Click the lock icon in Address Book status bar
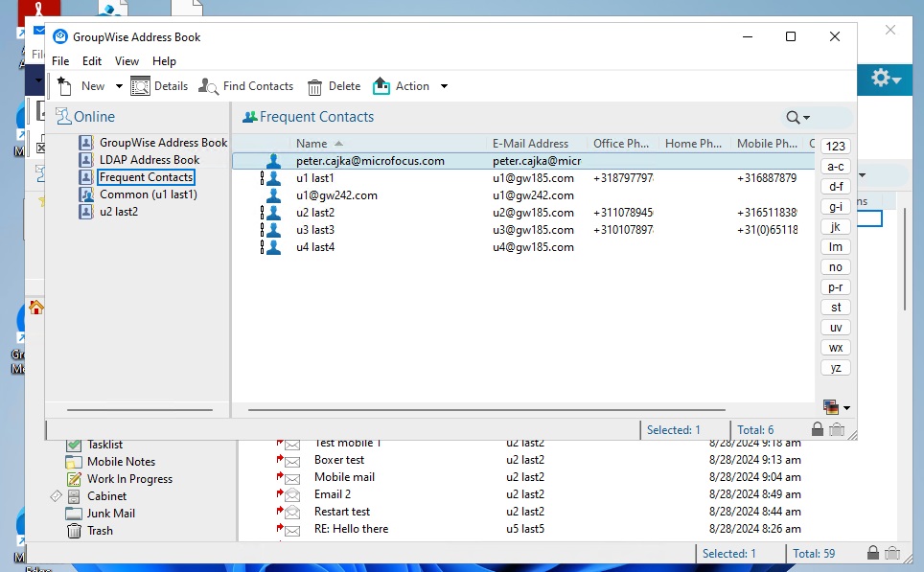Screen dimensions: 924x572 [x=818, y=429]
